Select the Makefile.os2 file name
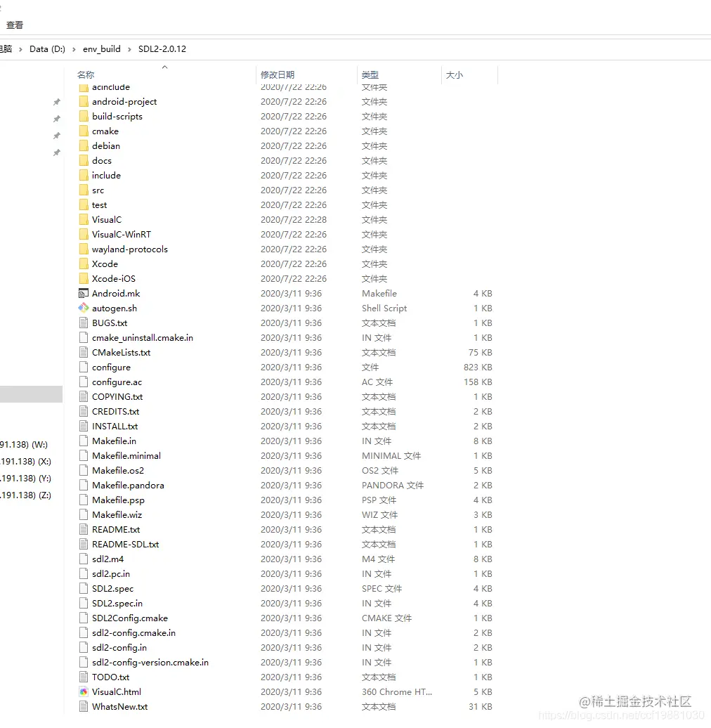Screen dimensions: 711x728 coord(118,471)
